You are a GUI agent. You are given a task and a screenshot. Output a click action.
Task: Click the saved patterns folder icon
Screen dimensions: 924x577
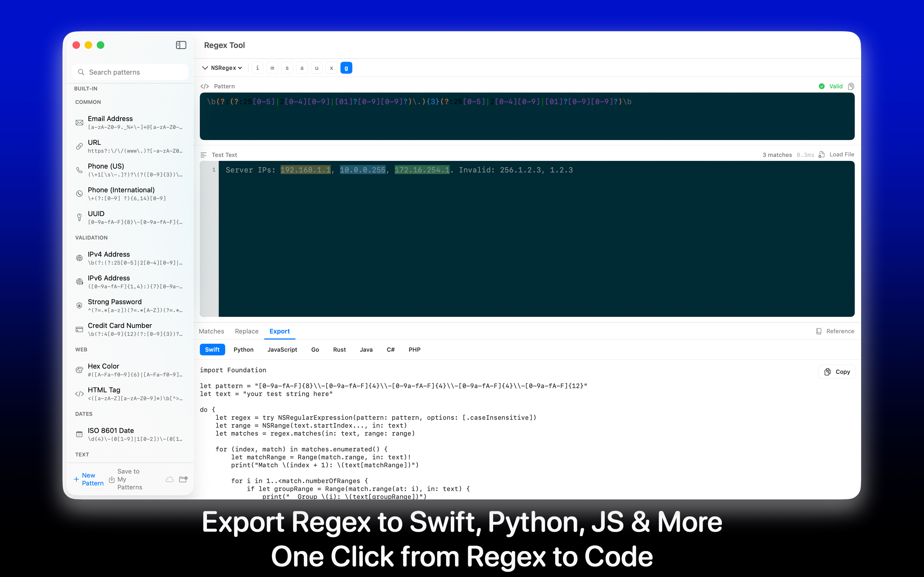tap(183, 479)
